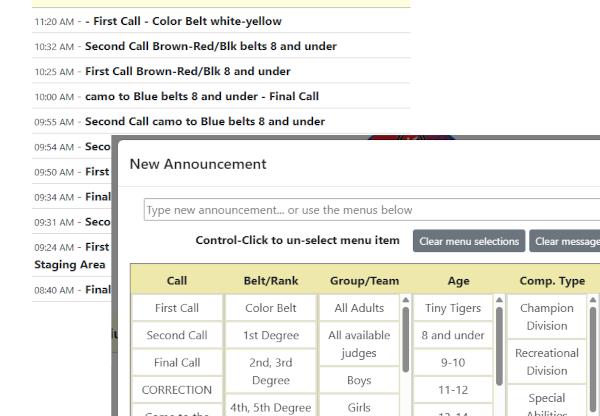Choose 1st Degree in Belt/Rank list
The width and height of the screenshot is (600, 416).
tap(271, 335)
